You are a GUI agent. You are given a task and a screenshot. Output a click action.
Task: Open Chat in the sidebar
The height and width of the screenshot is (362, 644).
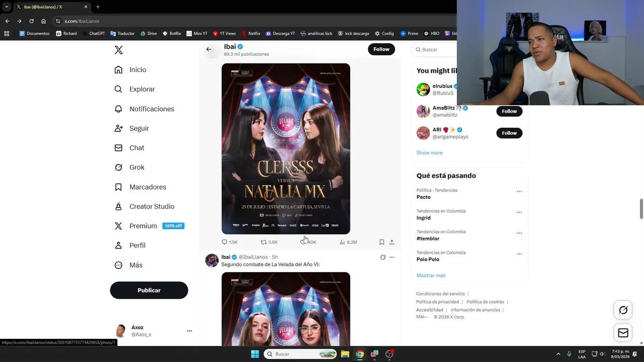(130, 148)
